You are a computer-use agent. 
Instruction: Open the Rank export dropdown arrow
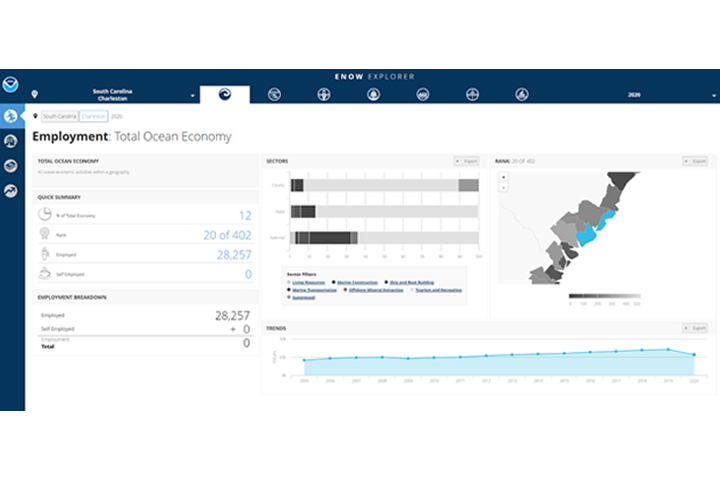[x=686, y=161]
